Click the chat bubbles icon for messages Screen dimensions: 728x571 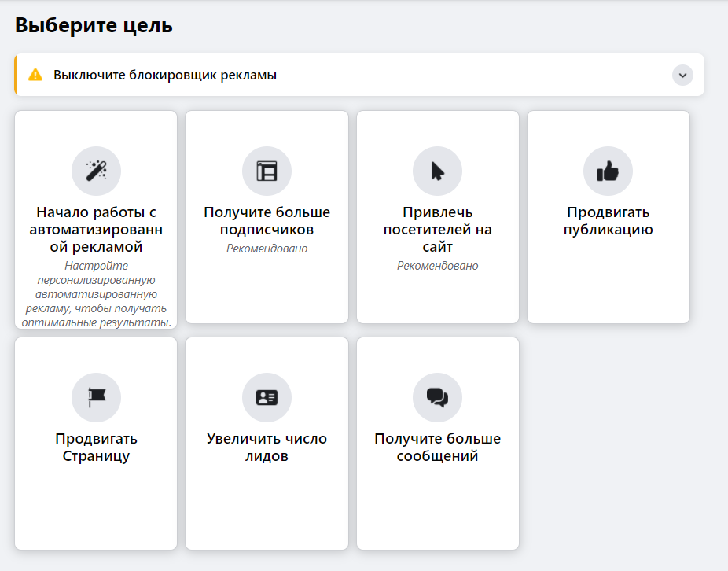(x=437, y=397)
